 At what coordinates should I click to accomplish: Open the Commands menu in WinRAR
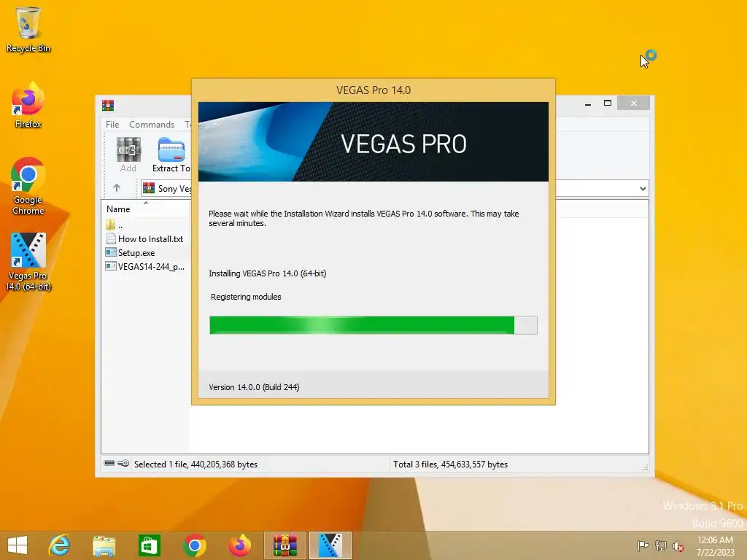[x=152, y=124]
